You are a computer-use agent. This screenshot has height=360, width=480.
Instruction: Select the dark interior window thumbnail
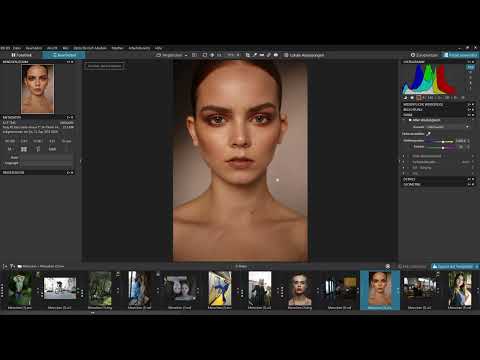tap(340, 289)
